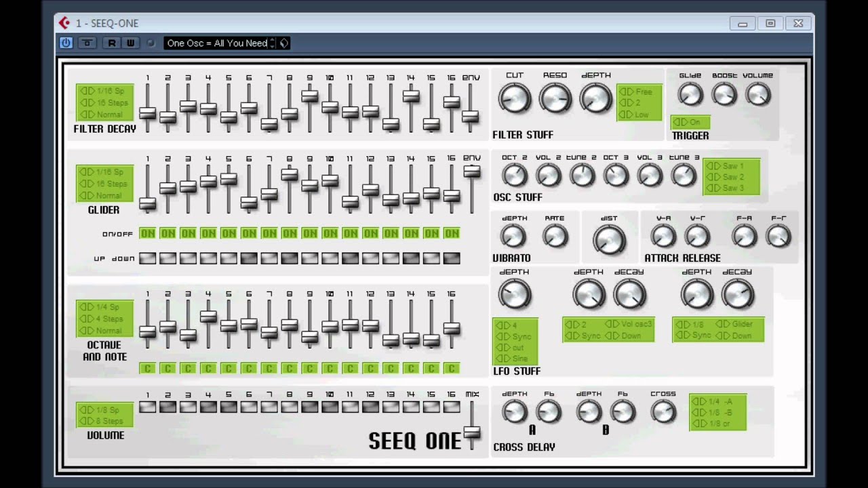Click the Cross Delay B Fb knob
The width and height of the screenshot is (868, 488).
(623, 411)
